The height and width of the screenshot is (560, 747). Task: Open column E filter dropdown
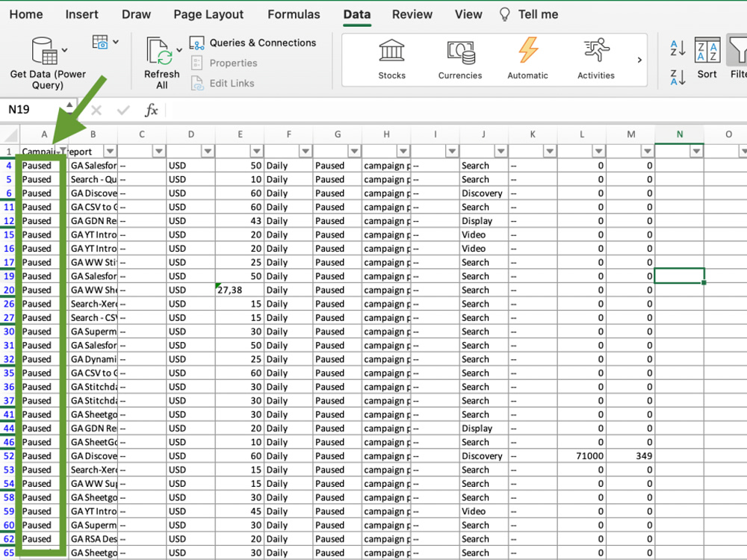[256, 152]
